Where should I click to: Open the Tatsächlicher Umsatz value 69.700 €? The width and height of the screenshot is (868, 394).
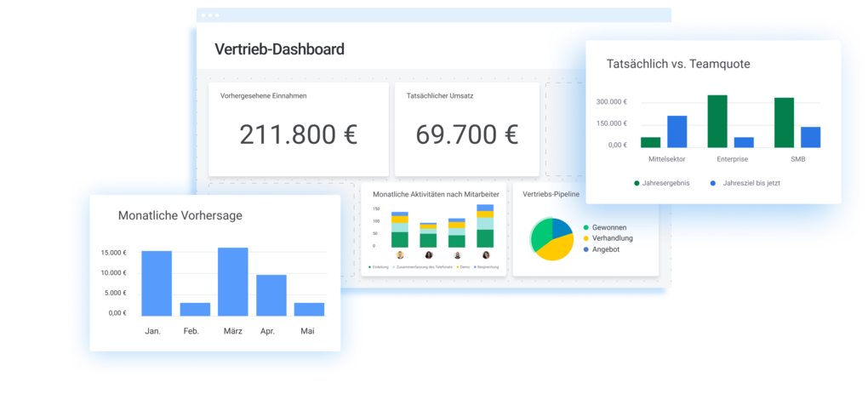coord(466,134)
